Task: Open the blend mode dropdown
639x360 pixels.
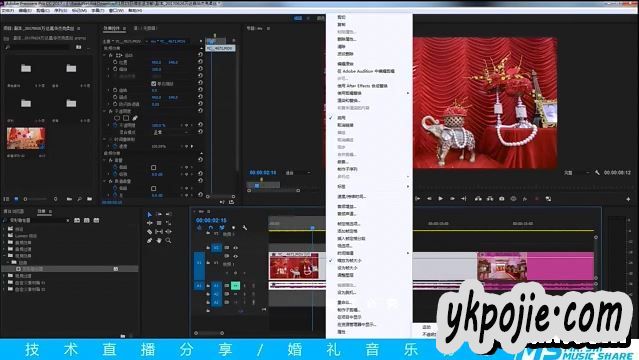Action: tap(171, 132)
